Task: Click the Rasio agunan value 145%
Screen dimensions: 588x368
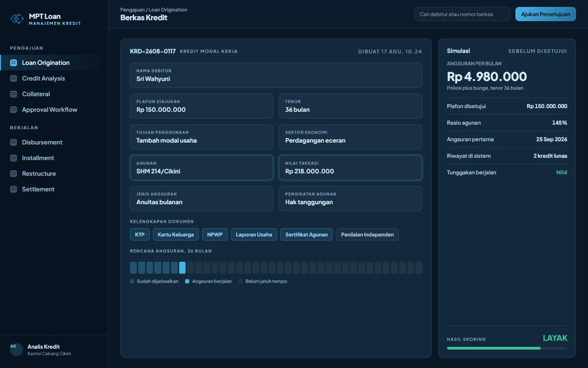Action: [560, 123]
